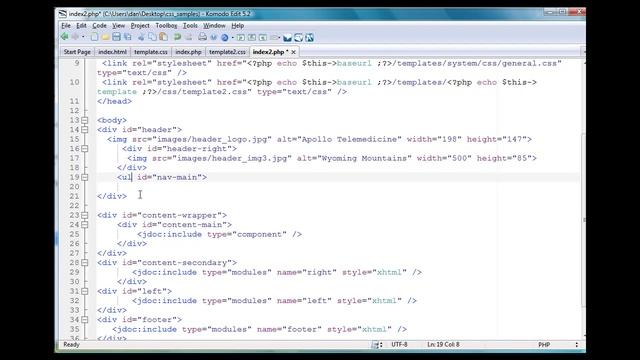Undo with the green curved arrow icon
Viewport: 640px width, 360px height.
(x=177, y=37)
